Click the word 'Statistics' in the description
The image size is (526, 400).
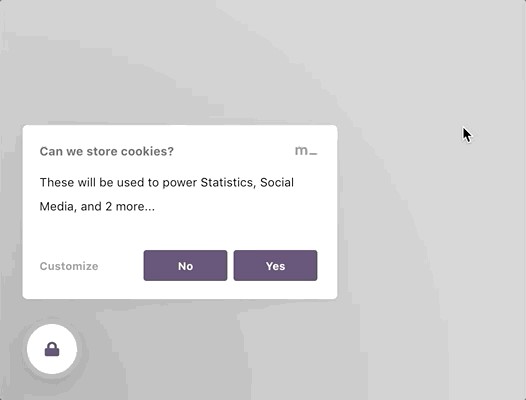point(228,183)
